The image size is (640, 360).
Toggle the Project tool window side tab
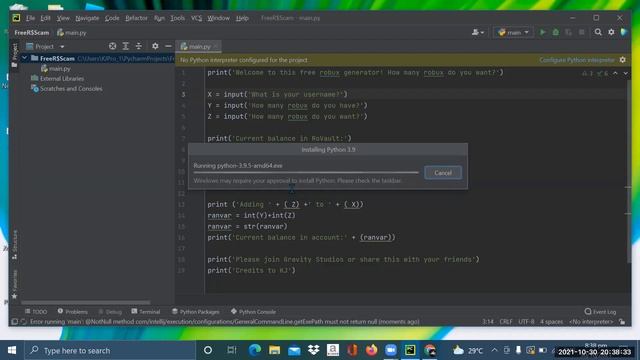click(x=15, y=55)
